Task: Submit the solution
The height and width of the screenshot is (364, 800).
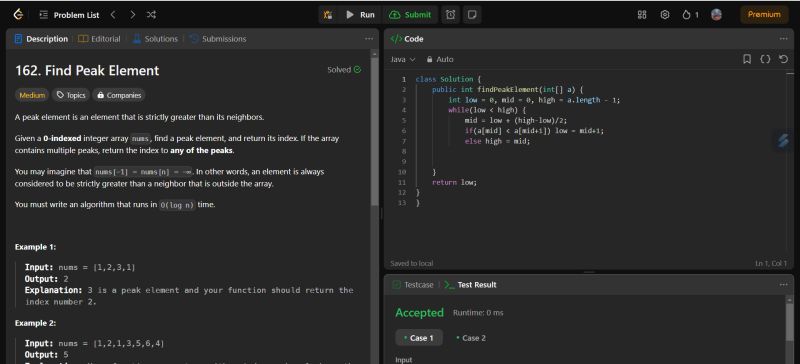Action: 410,15
